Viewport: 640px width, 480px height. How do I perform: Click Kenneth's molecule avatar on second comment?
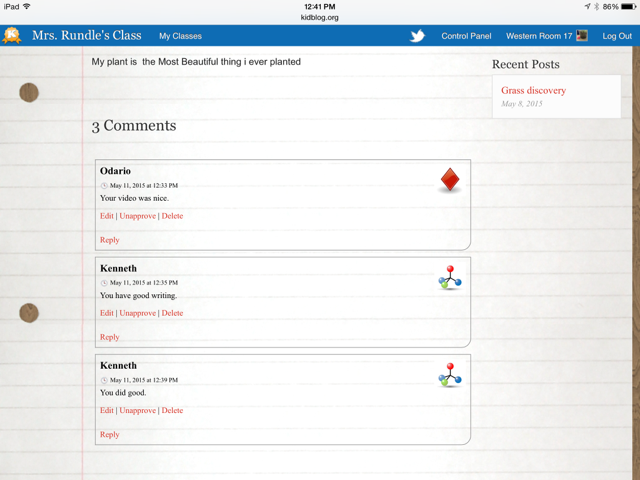click(450, 277)
